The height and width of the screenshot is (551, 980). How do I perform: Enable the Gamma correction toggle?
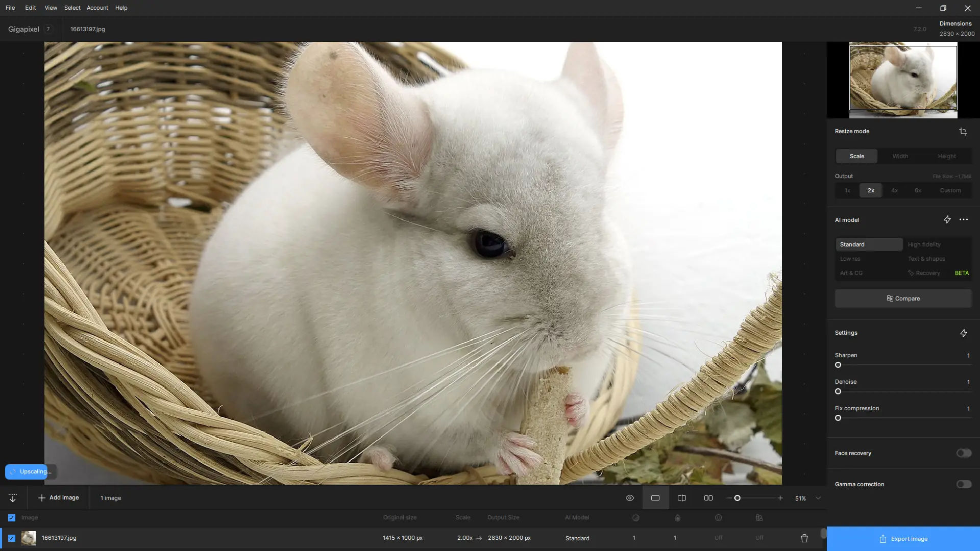coord(964,484)
